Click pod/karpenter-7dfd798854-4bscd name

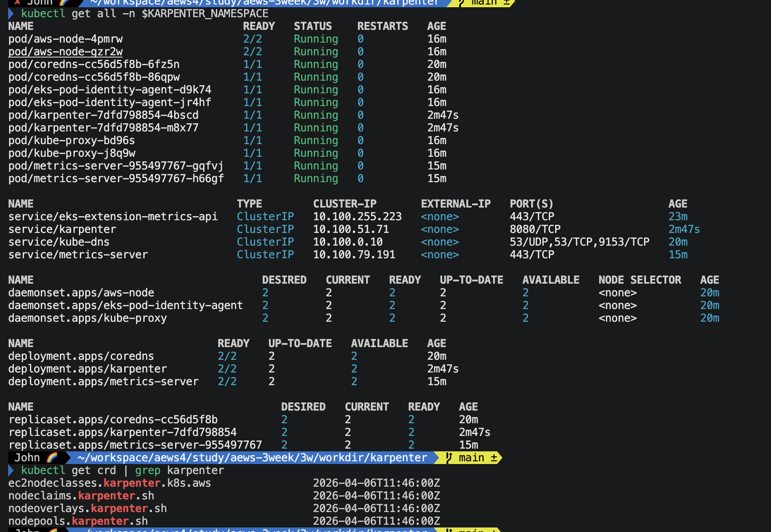[103, 115]
